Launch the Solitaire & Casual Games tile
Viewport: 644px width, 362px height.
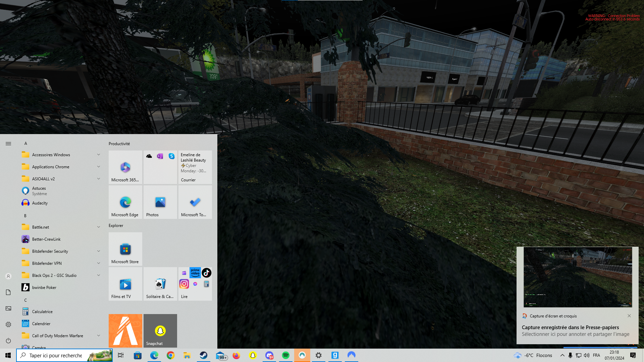click(x=160, y=284)
